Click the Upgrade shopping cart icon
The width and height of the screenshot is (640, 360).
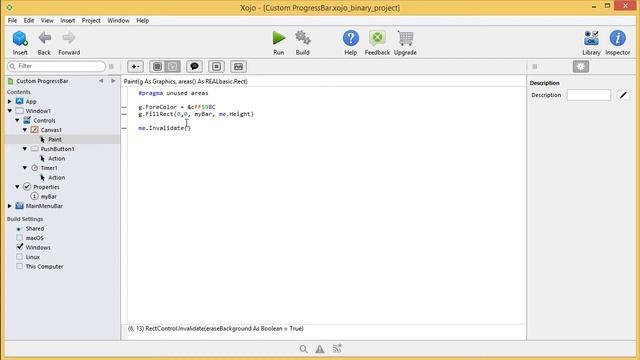(x=405, y=38)
